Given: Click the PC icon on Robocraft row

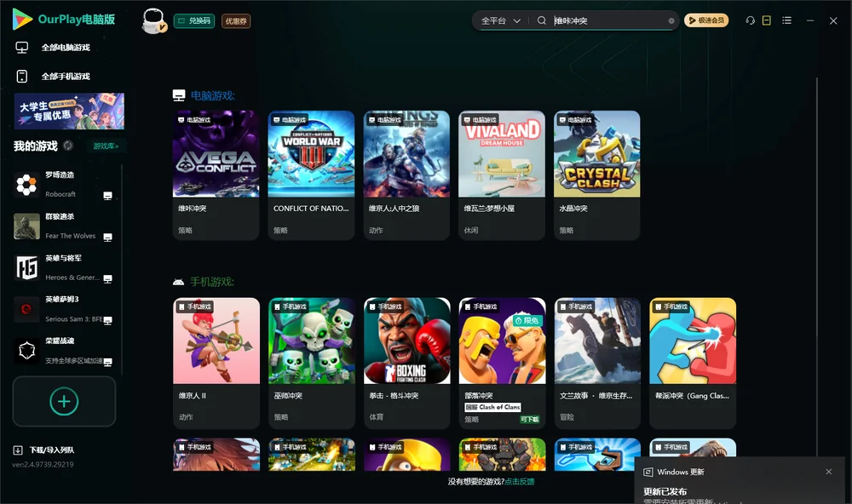Looking at the screenshot, I should [x=107, y=196].
